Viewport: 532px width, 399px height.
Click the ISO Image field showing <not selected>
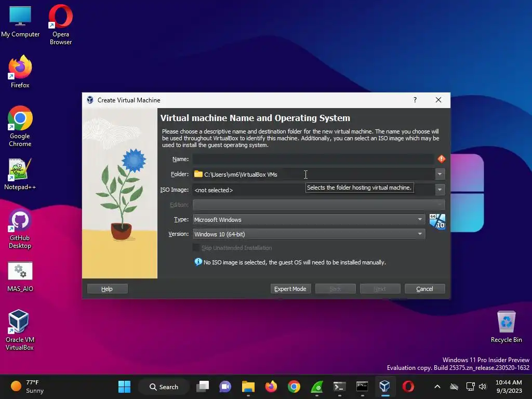click(313, 190)
